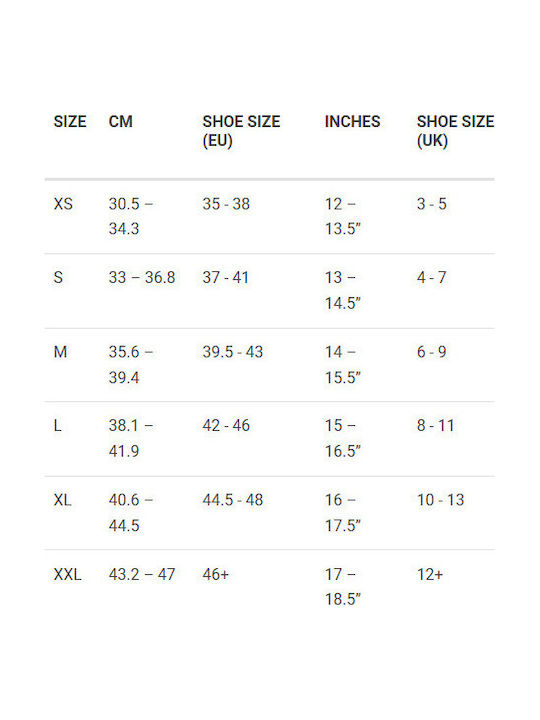Click the 44.5 - 48 EU size cell
Image resolution: width=540 pixels, height=720 pixels.
click(x=233, y=500)
